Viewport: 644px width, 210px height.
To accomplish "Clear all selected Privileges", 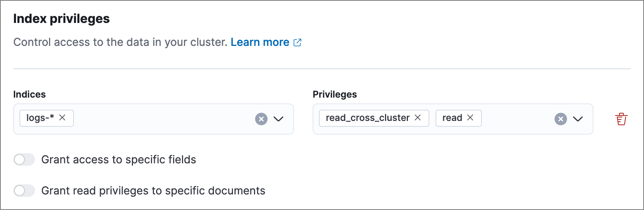I will (x=561, y=119).
